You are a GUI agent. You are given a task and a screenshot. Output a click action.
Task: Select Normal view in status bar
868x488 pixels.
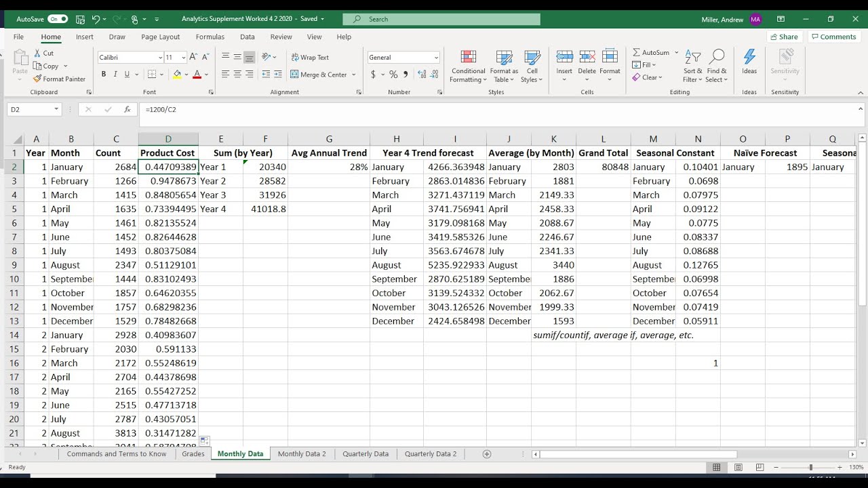click(717, 468)
